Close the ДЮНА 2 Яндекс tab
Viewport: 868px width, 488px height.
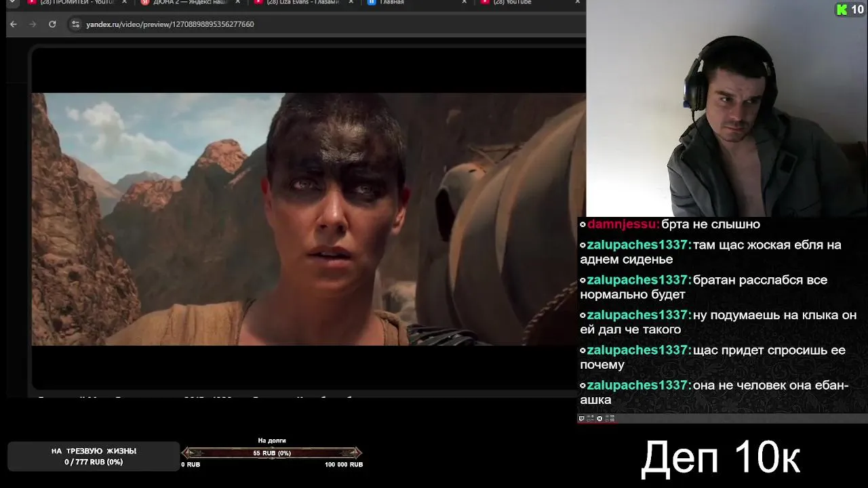point(238,2)
